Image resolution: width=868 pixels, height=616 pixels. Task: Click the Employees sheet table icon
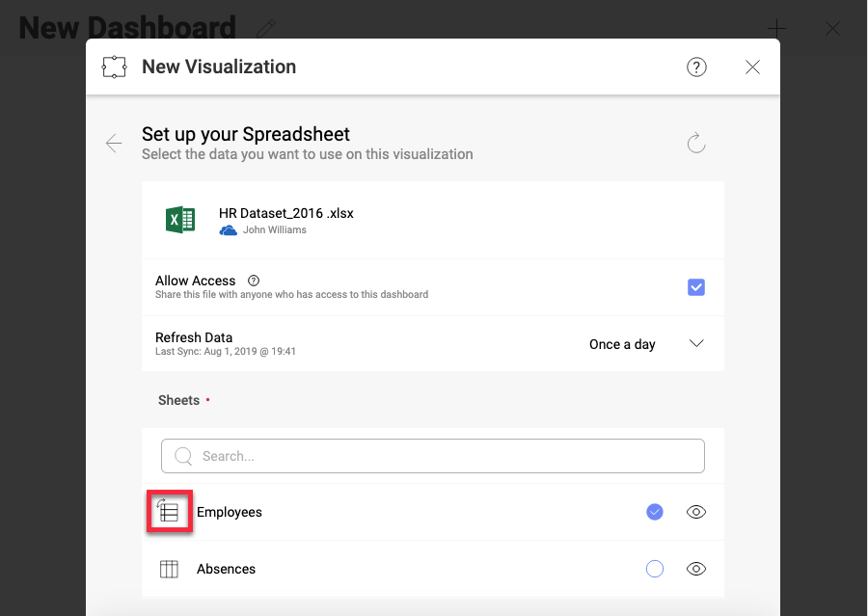169,512
